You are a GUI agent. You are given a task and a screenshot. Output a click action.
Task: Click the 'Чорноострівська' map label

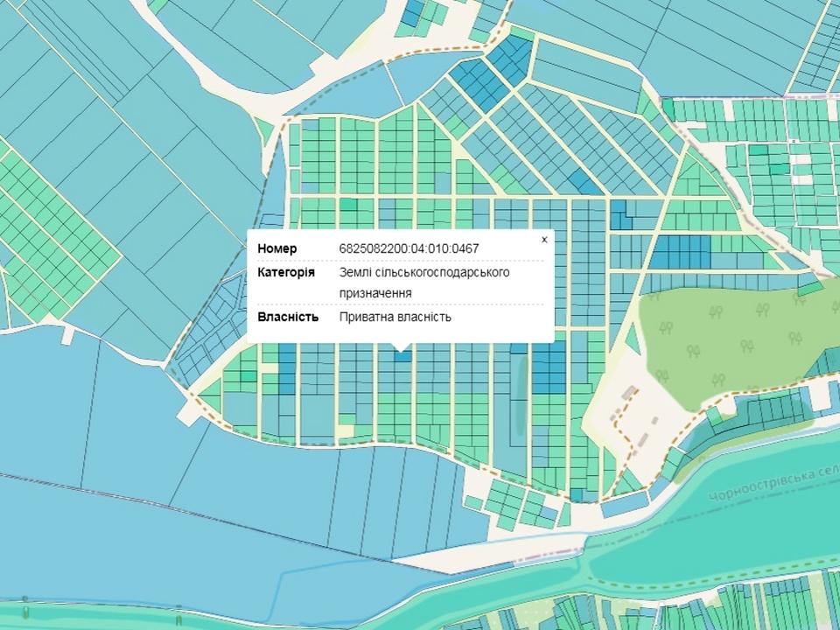pyautogui.click(x=761, y=486)
